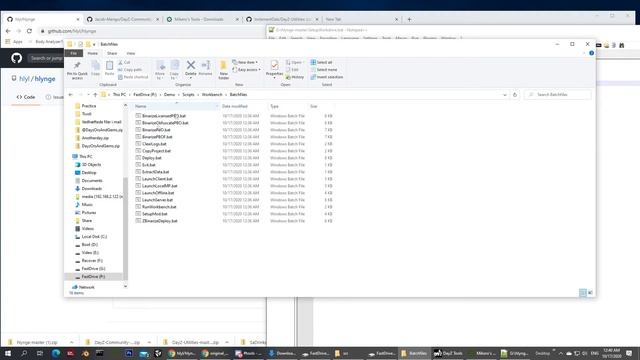Open Code tab on GitHub page

click(x=26, y=97)
